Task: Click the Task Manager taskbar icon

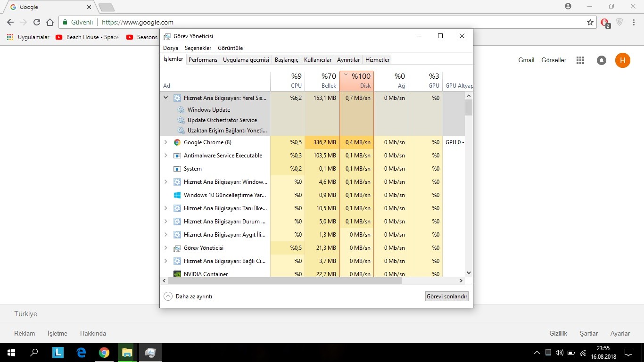Action: click(x=150, y=353)
